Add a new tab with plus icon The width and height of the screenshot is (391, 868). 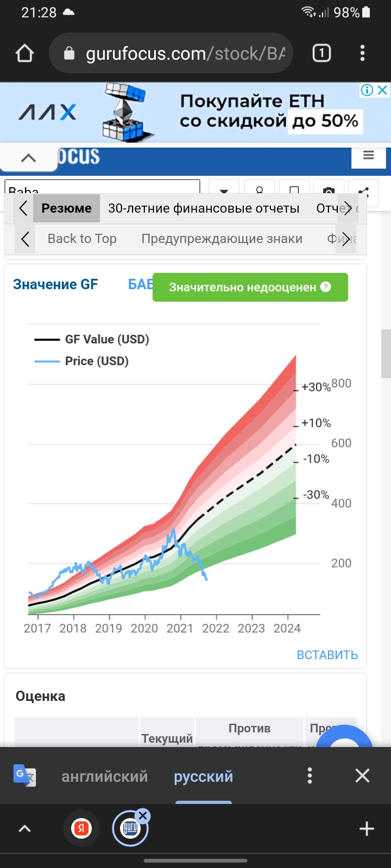pyautogui.click(x=367, y=828)
